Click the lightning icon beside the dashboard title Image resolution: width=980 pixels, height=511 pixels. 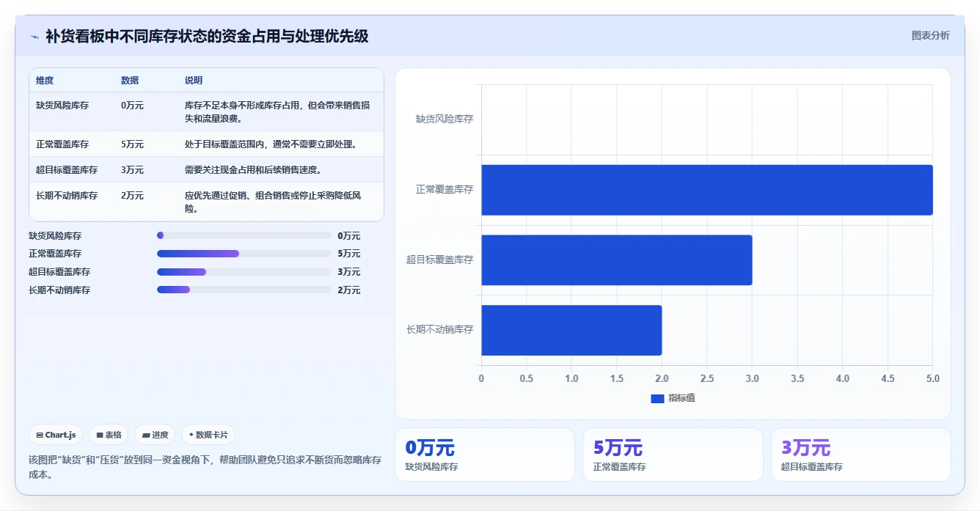click(x=34, y=37)
